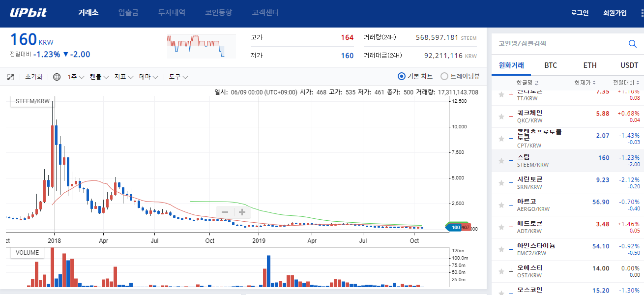Favorite star for 아인스타이늄 EMC2/KRW
The height and width of the screenshot is (295, 644).
click(x=501, y=249)
